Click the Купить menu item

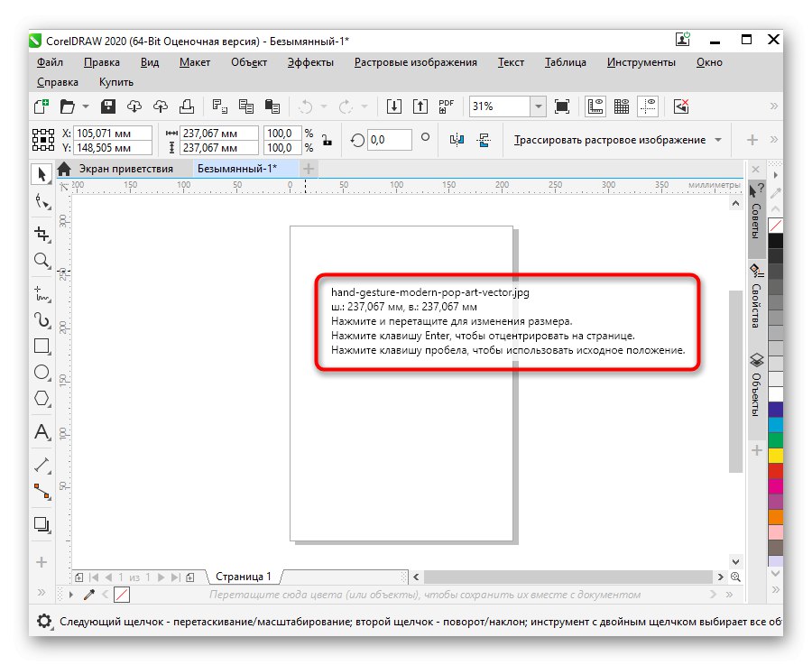click(118, 81)
